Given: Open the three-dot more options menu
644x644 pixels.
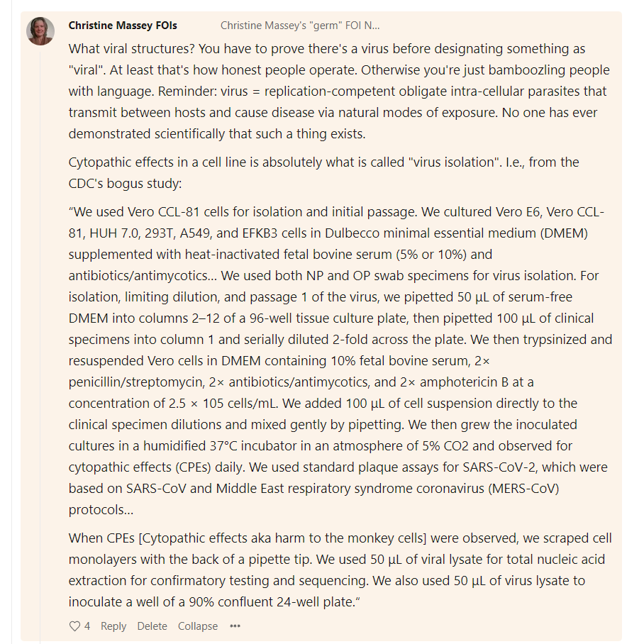Looking at the screenshot, I should [x=235, y=626].
